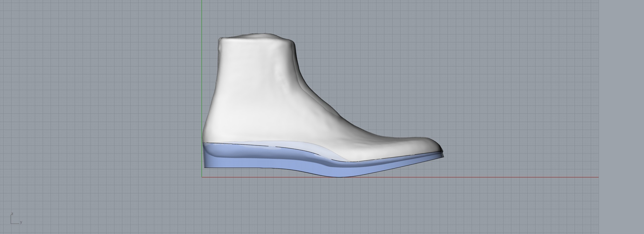The image size is (644, 234).
Task: Click the red horizontal axis line
Action: (x=498, y=177)
